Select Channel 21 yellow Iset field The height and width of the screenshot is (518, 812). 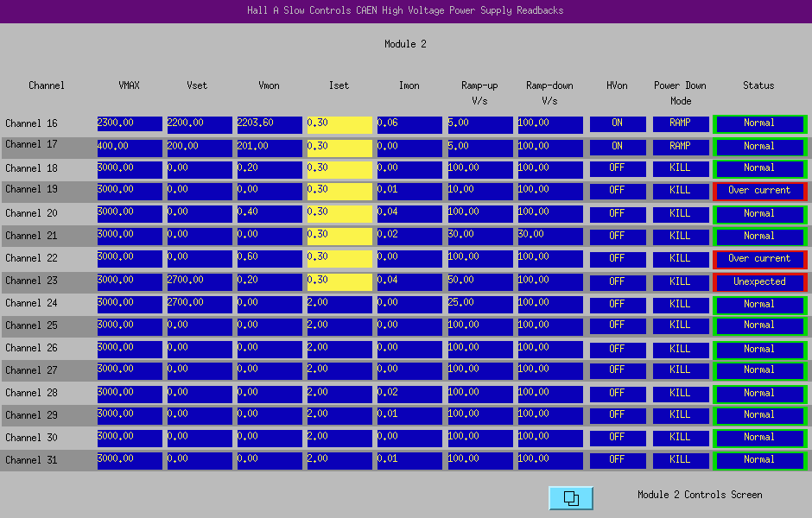click(339, 237)
